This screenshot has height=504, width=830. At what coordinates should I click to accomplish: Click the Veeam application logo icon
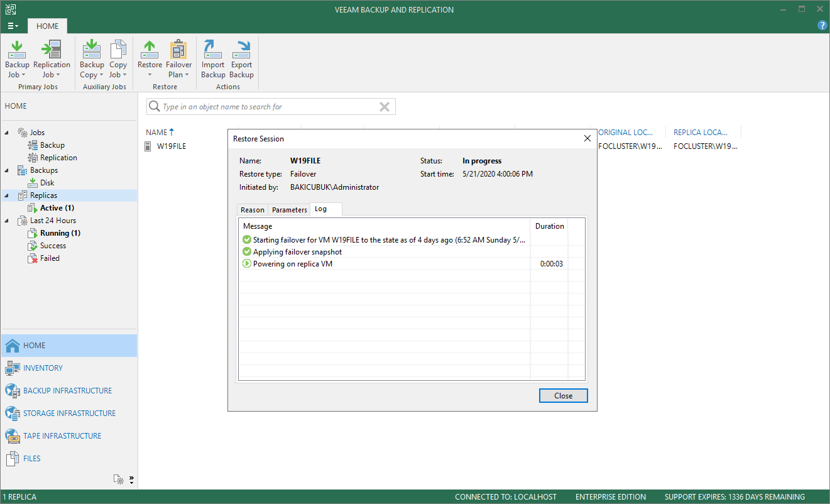coord(11,9)
